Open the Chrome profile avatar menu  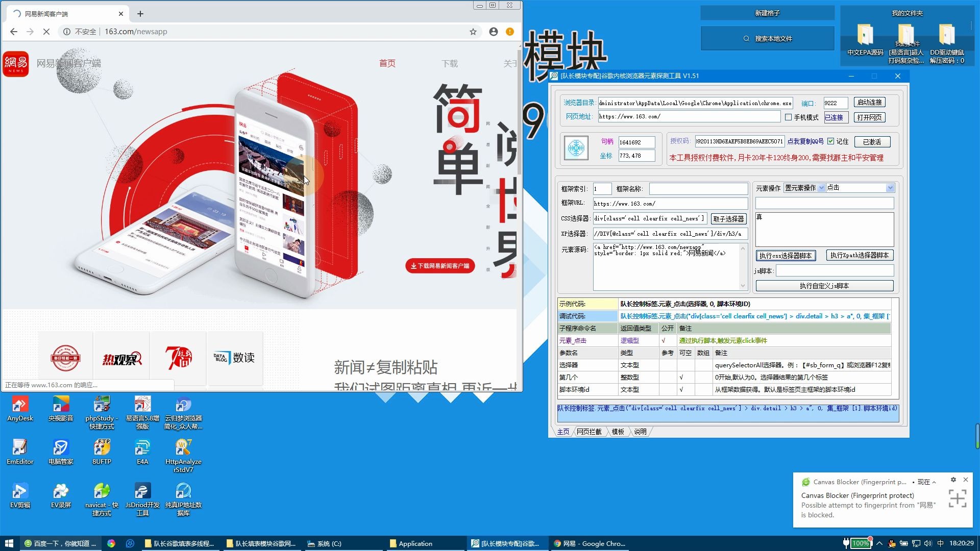(493, 32)
